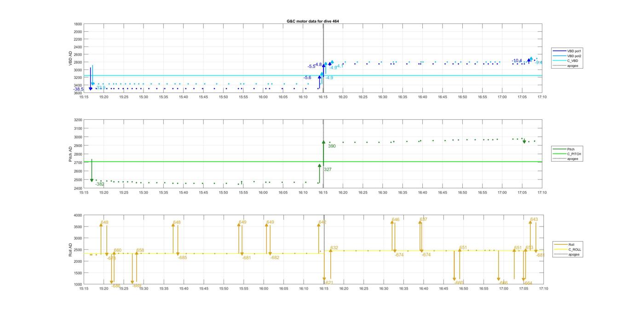Viewport: 644px width, 319px height.
Task: Click the "-685" roll annotation
Action: point(183,258)
